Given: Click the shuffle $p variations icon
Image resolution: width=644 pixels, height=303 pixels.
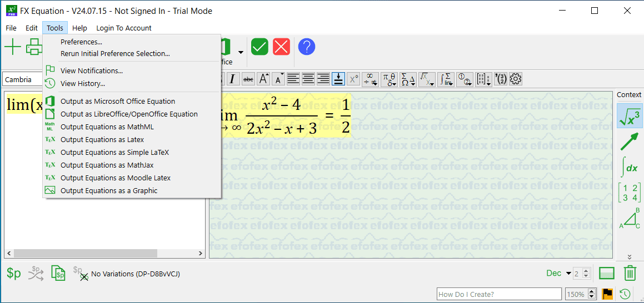Looking at the screenshot, I should [x=36, y=274].
